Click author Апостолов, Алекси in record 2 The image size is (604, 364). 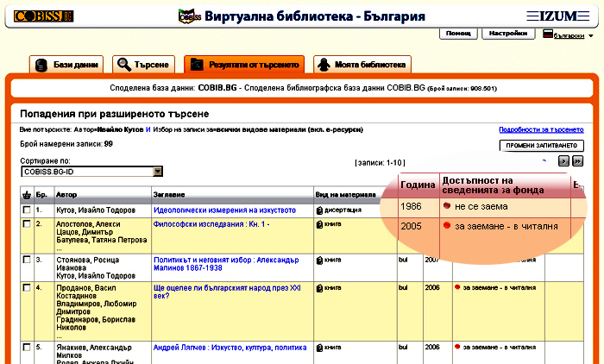click(x=88, y=224)
